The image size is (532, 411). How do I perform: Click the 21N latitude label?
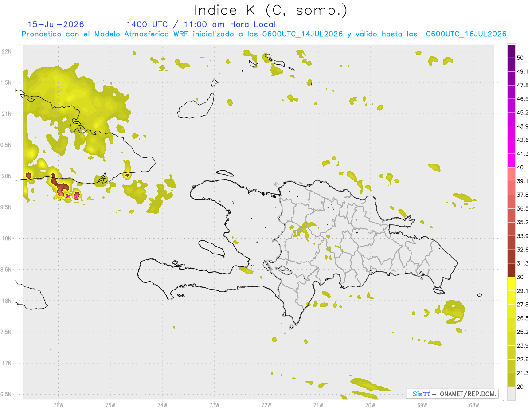point(8,114)
